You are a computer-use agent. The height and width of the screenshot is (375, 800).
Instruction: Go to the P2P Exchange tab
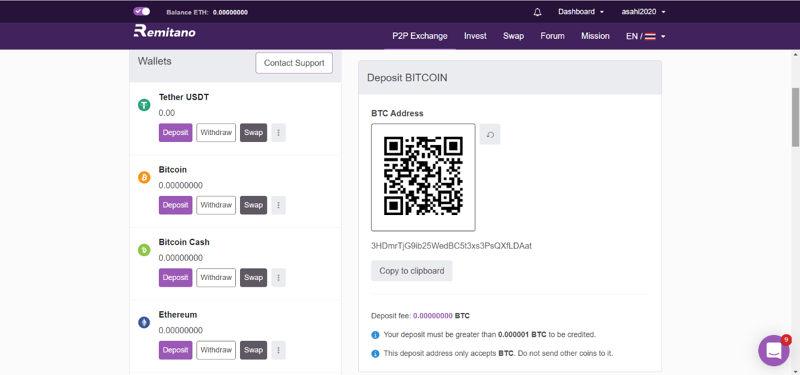click(x=420, y=36)
